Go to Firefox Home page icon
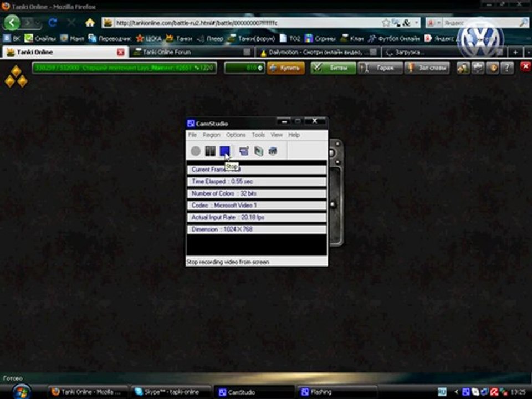 (90, 23)
